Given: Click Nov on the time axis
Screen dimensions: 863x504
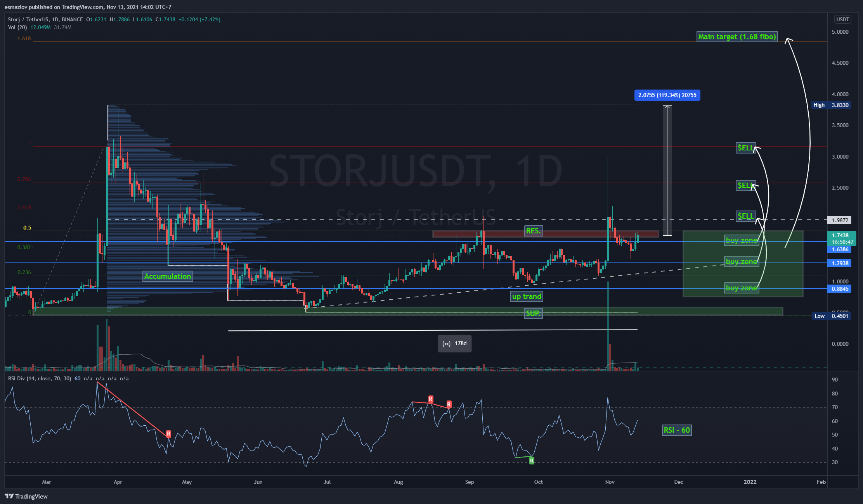Looking at the screenshot, I should tap(610, 482).
